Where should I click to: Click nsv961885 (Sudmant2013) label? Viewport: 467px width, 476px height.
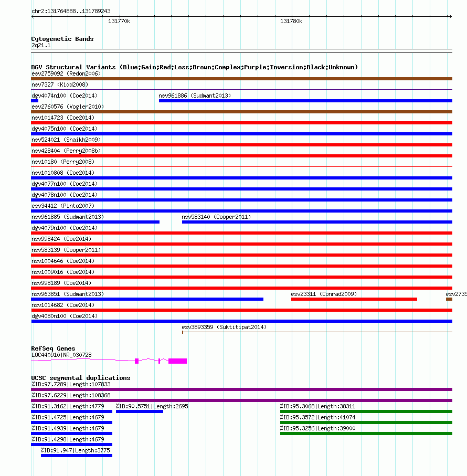[x=68, y=217]
